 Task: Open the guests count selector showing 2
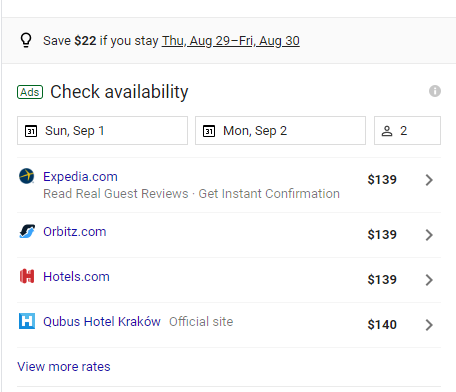tap(407, 131)
